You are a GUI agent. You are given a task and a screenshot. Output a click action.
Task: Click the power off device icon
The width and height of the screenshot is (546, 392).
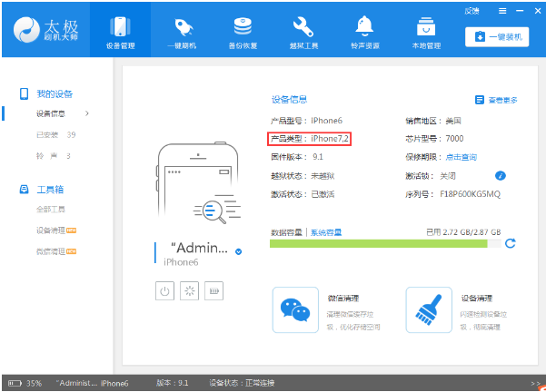click(x=164, y=290)
